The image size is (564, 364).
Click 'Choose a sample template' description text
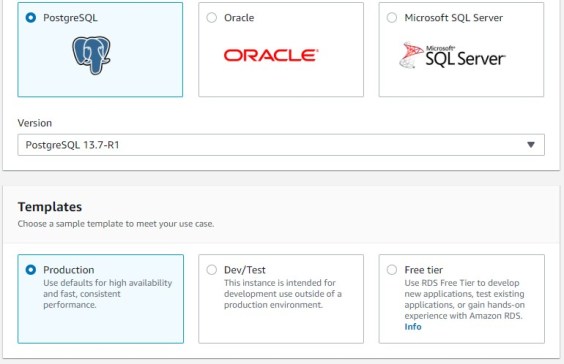[116, 224]
